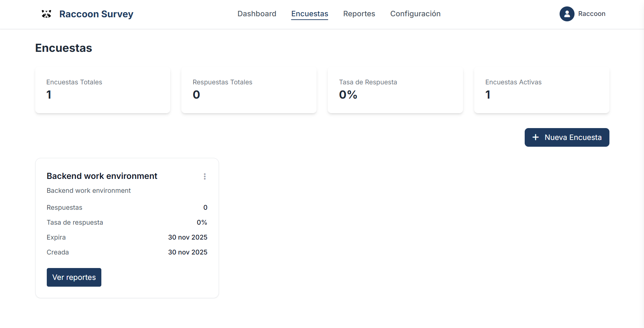This screenshot has height=328, width=644.
Task: Click the Encuestas page heading
Action: click(64, 48)
